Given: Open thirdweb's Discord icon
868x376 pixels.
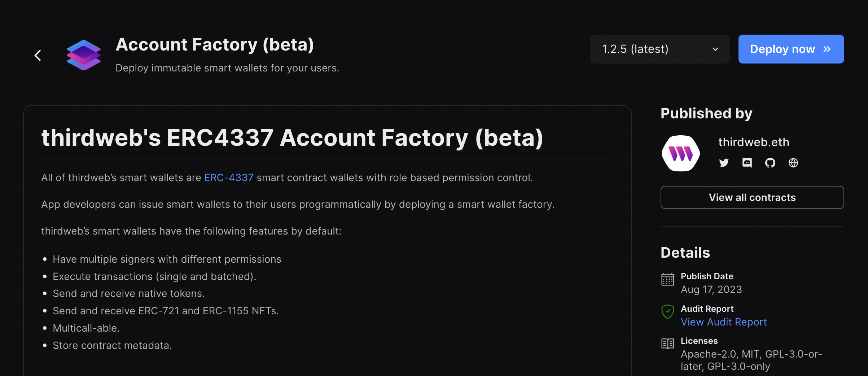Looking at the screenshot, I should [x=747, y=163].
